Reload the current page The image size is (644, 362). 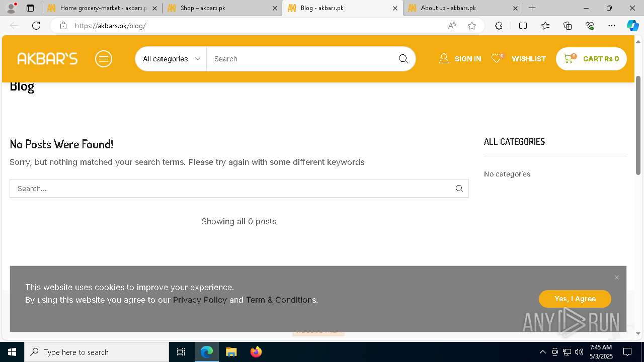click(36, 26)
